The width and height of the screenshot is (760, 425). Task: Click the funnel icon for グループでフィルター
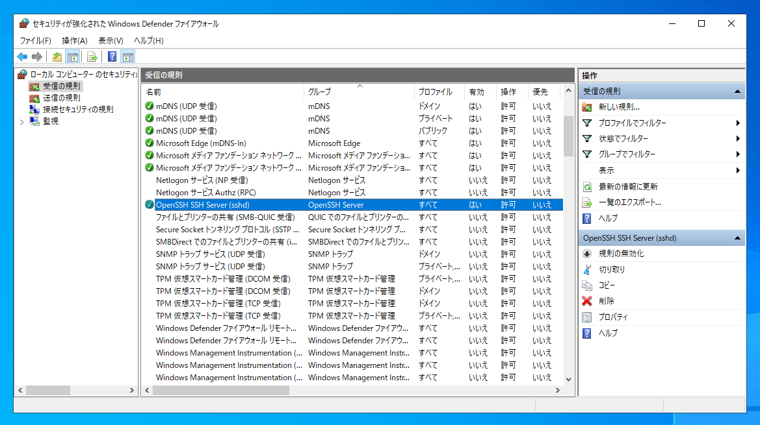587,154
